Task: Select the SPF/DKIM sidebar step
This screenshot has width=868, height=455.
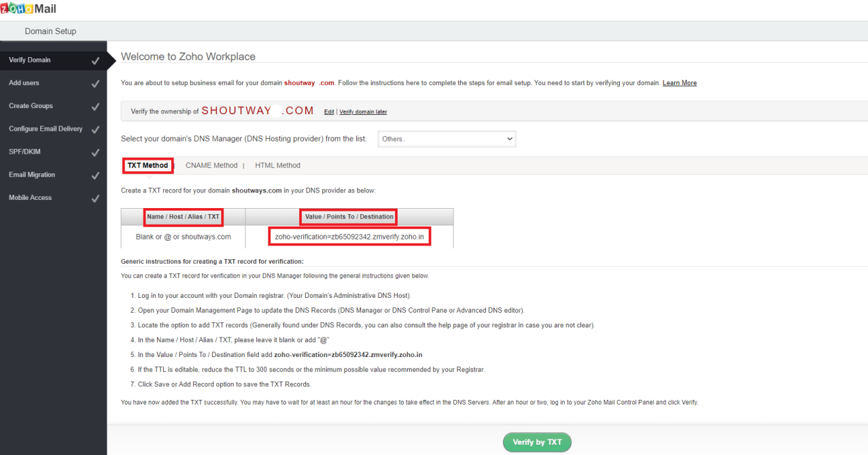Action: pos(53,152)
